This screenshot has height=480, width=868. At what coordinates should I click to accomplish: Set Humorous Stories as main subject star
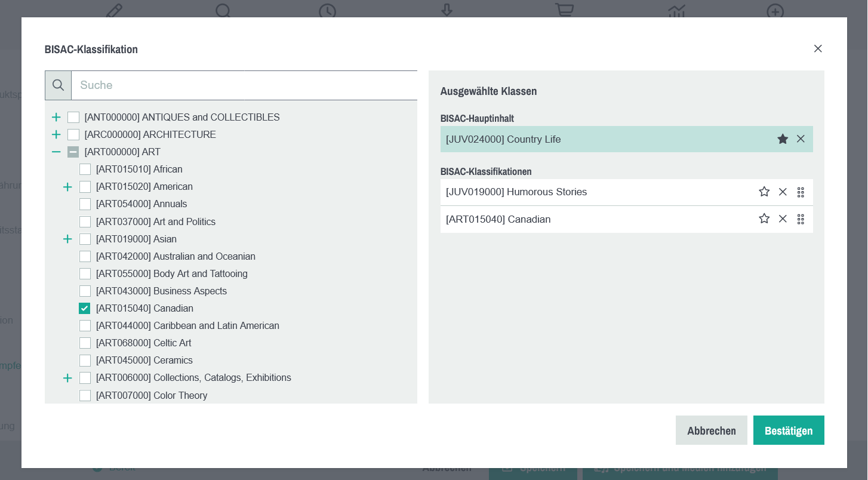tap(764, 192)
